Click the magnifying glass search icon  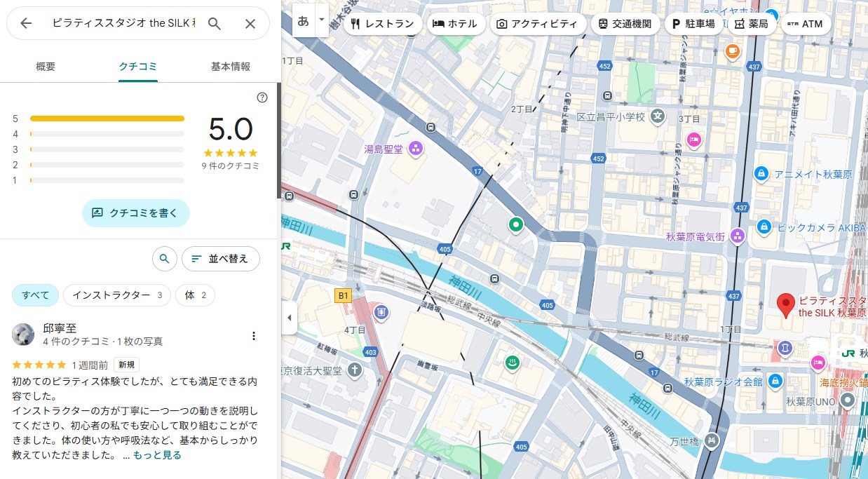click(x=215, y=23)
